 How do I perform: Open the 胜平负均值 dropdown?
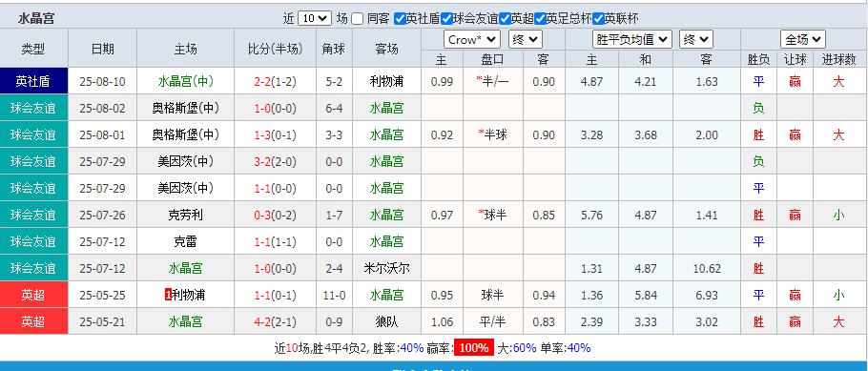(632, 39)
